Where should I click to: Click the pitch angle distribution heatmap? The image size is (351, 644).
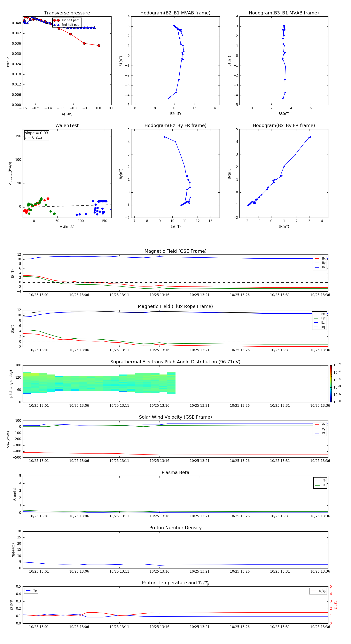point(99,383)
